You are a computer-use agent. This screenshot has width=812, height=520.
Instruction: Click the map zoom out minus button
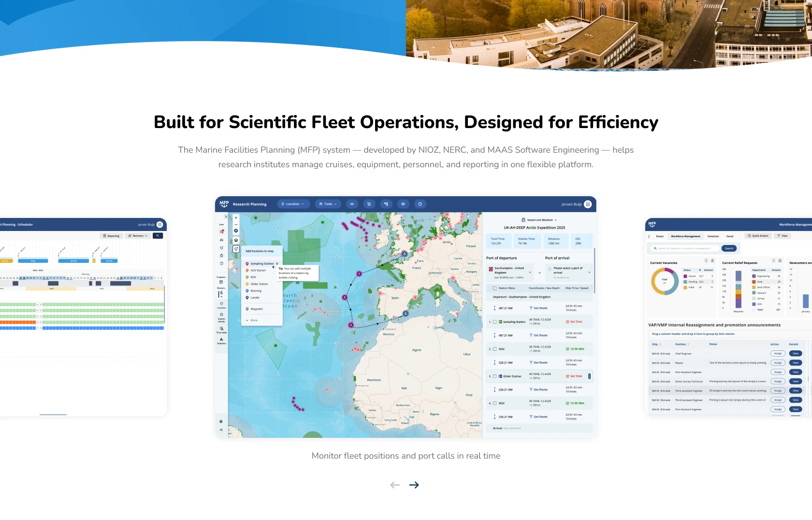pyautogui.click(x=236, y=224)
